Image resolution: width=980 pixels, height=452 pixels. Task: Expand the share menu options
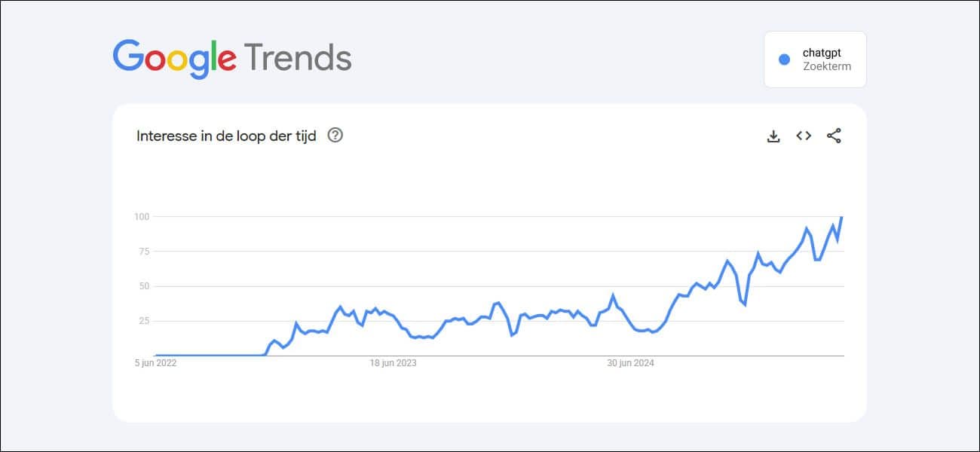tap(834, 136)
